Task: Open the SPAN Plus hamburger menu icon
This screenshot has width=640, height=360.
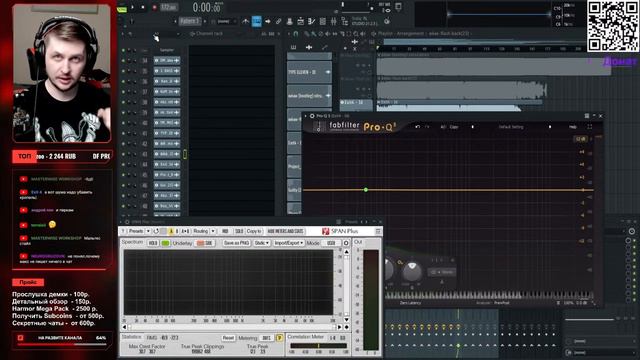Action: coord(378,231)
